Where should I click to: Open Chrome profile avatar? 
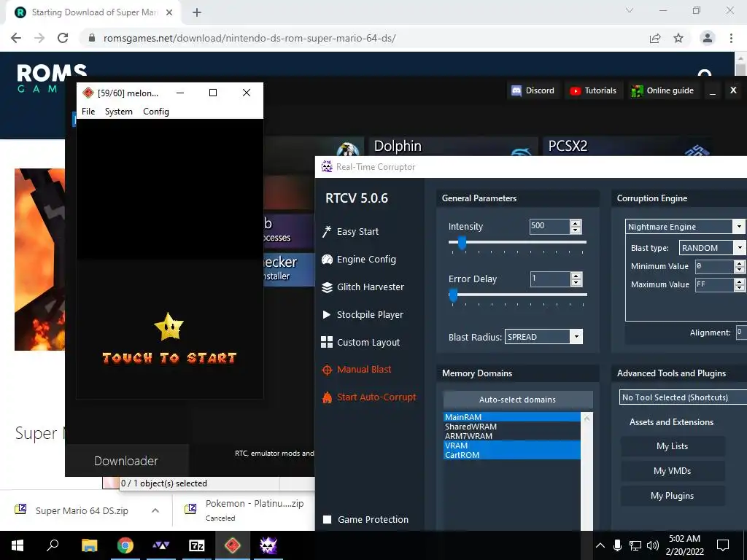[x=708, y=38]
